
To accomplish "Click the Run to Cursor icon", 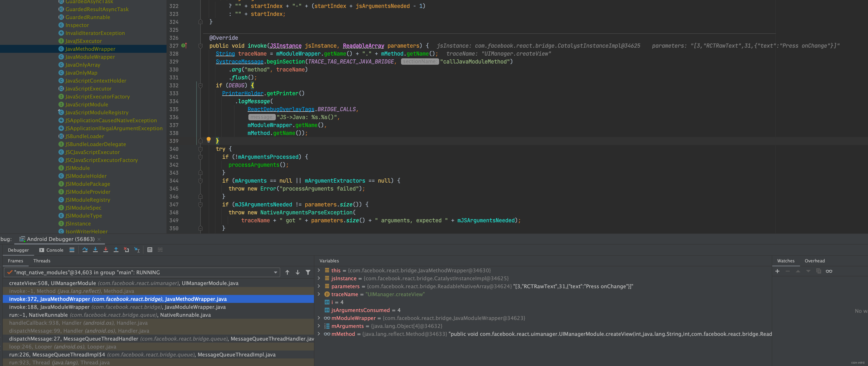I will coord(137,249).
